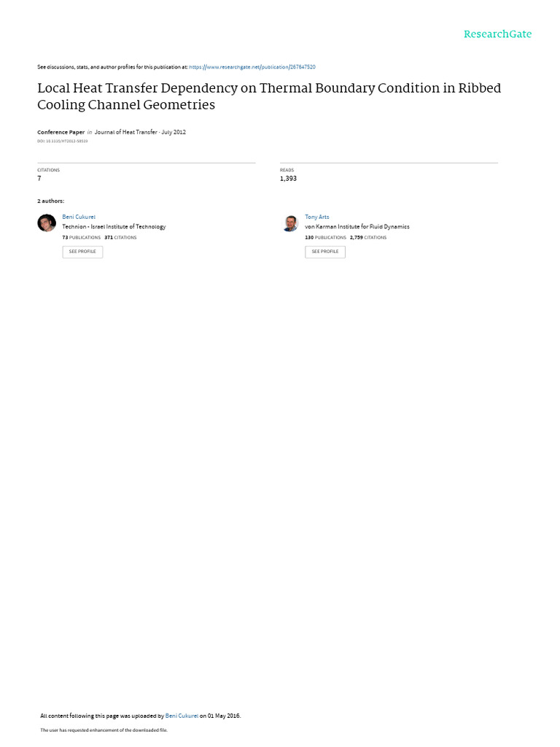Click Beni Cukurel's 73 publications count

81,238
